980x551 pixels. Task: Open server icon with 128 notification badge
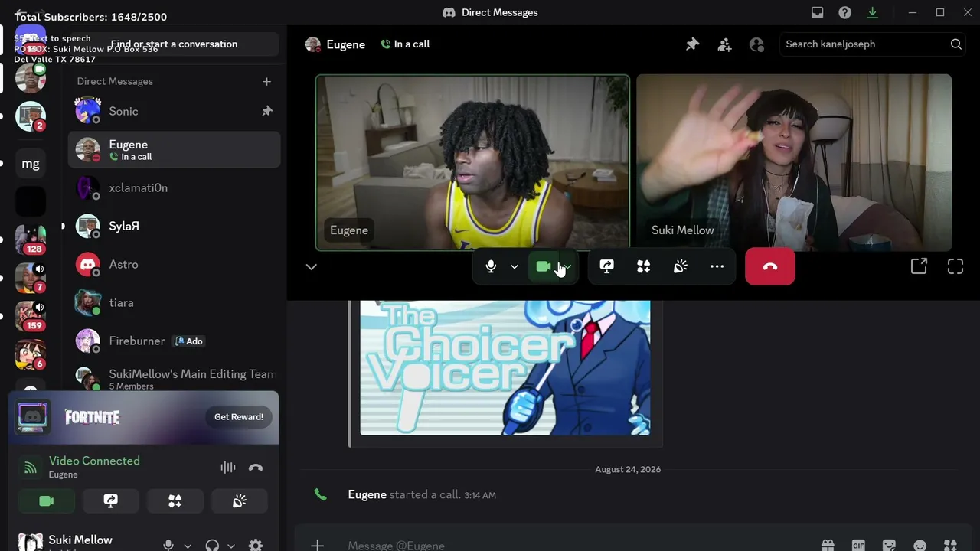31,240
